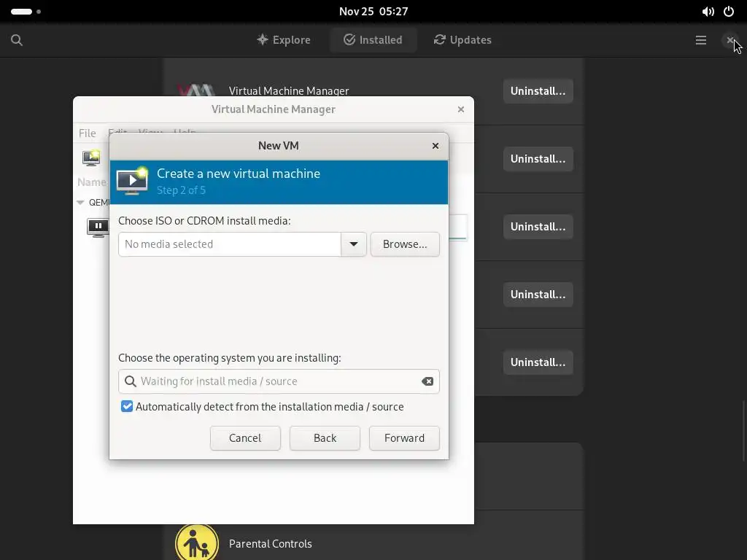Click the operating system search field

(x=279, y=381)
